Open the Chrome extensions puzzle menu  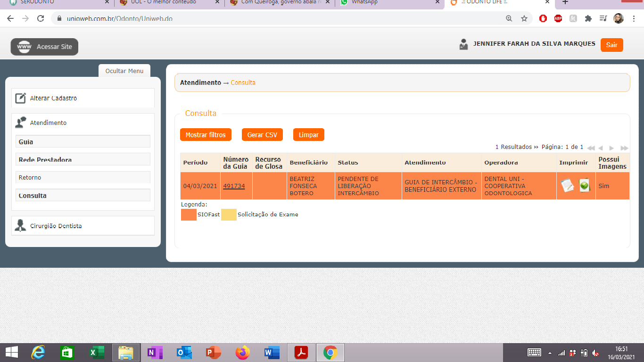click(588, 18)
